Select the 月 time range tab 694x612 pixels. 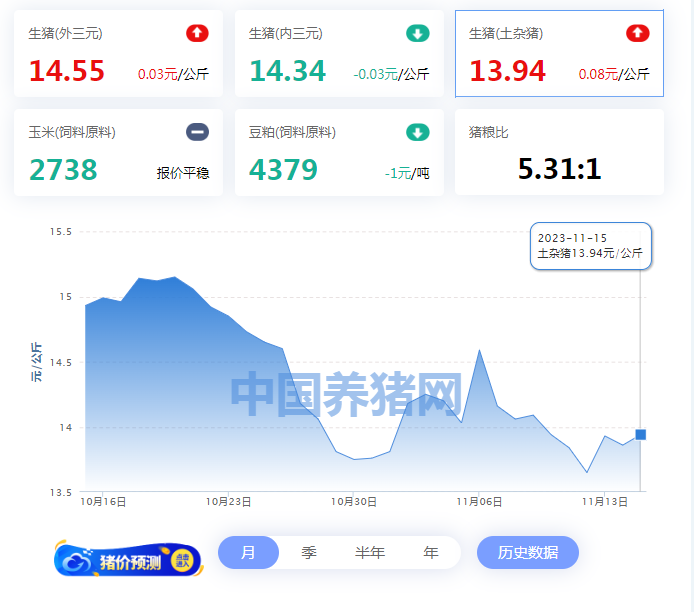click(x=248, y=552)
